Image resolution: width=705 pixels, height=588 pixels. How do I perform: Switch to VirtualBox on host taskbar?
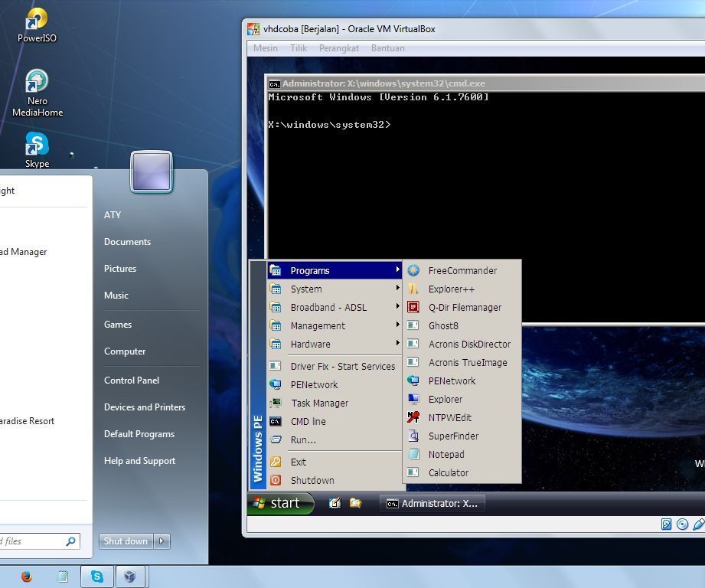[130, 577]
